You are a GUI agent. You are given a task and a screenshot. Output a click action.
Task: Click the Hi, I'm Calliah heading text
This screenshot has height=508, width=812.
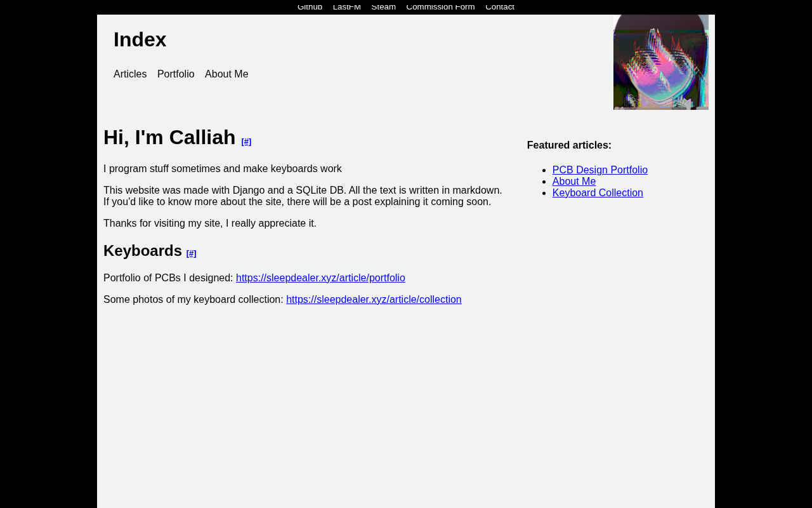(169, 137)
